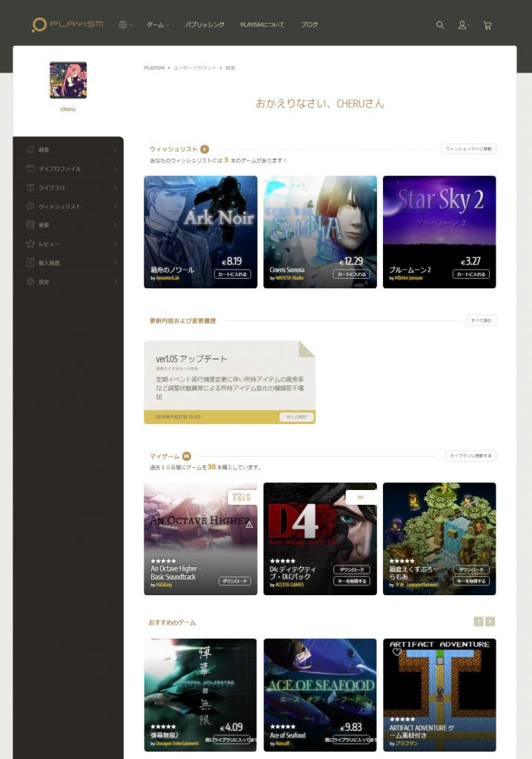Image resolution: width=532 pixels, height=759 pixels.
Task: Open the Kidalang developer link
Action: (164, 585)
